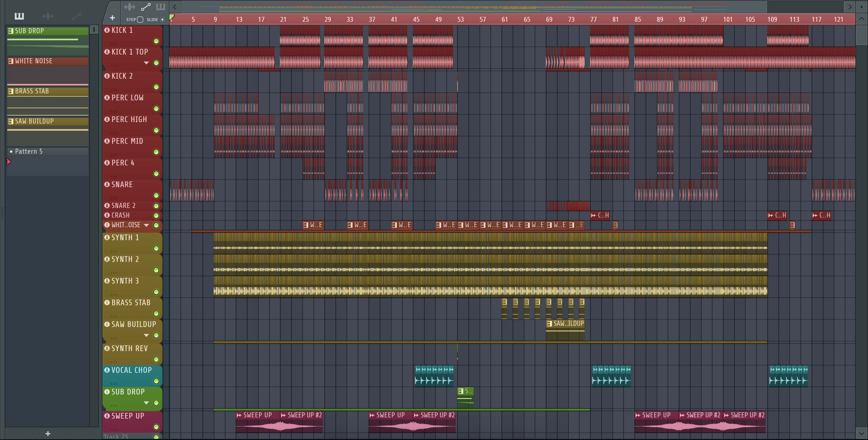Click the BRASS STAB track type icon
Viewport: 868px width, 440px height.
click(107, 303)
